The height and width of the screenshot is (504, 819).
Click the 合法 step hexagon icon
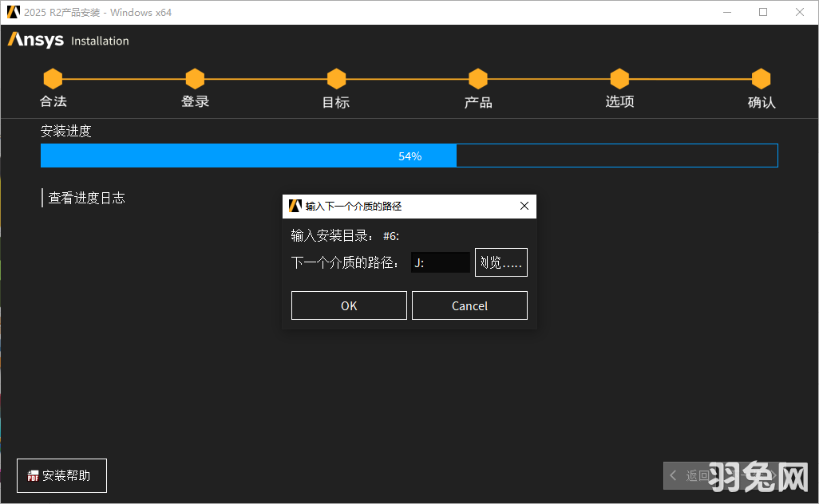click(53, 78)
